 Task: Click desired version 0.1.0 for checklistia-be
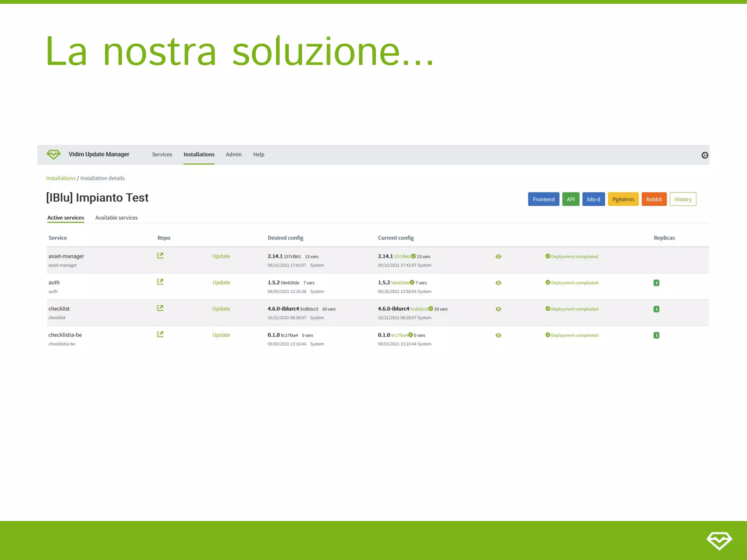(274, 335)
